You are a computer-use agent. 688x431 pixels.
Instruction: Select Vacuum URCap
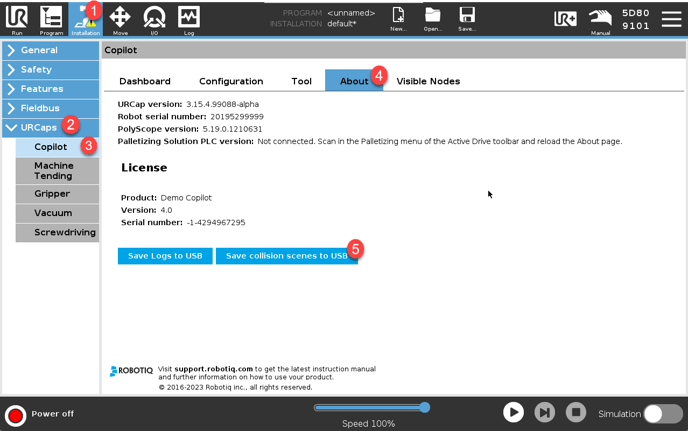tap(57, 213)
